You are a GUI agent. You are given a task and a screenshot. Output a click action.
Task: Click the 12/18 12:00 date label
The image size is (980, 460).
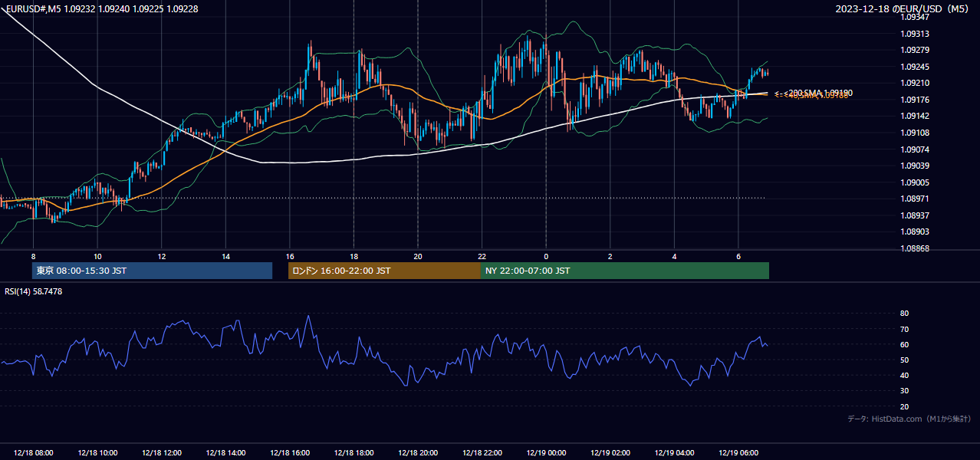pyautogui.click(x=162, y=453)
